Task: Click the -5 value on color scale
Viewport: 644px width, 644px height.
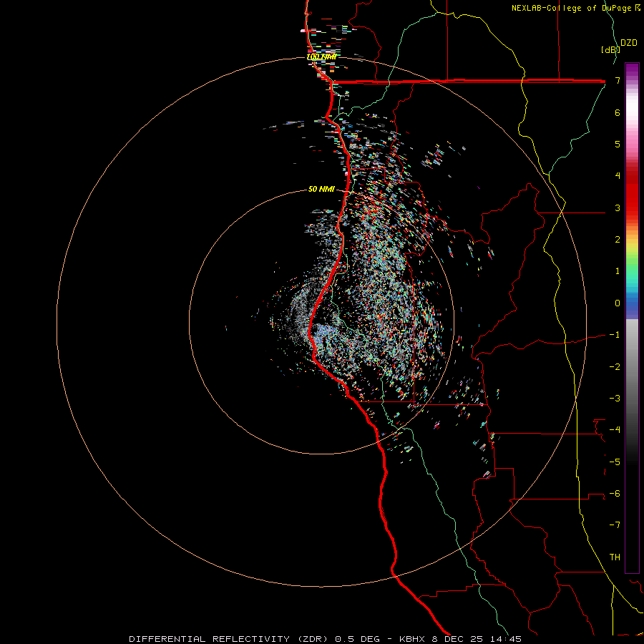Action: (615, 462)
